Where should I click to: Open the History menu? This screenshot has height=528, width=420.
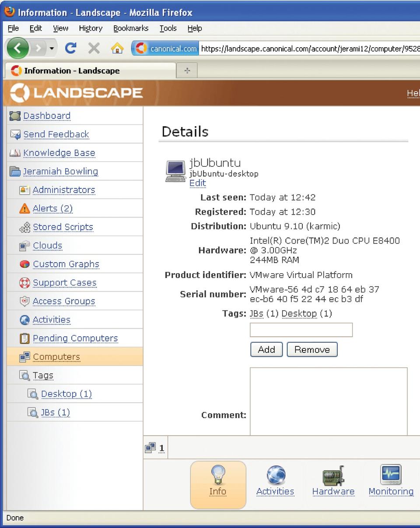tap(91, 28)
